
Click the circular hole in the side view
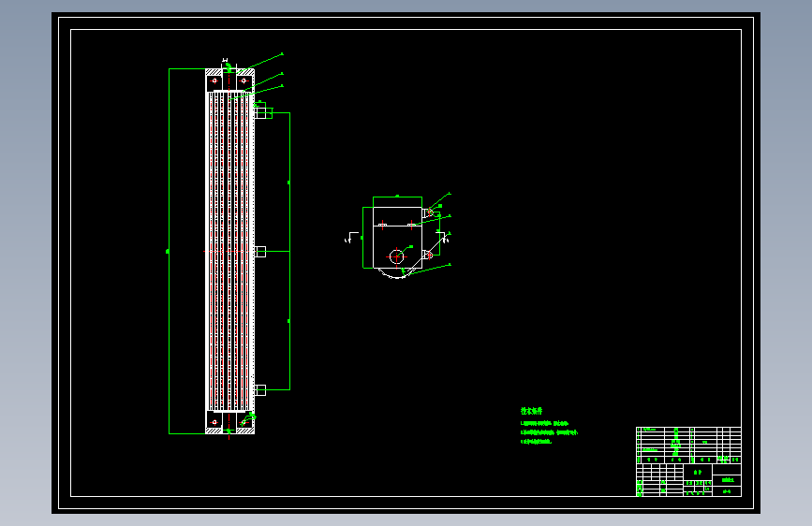point(397,256)
